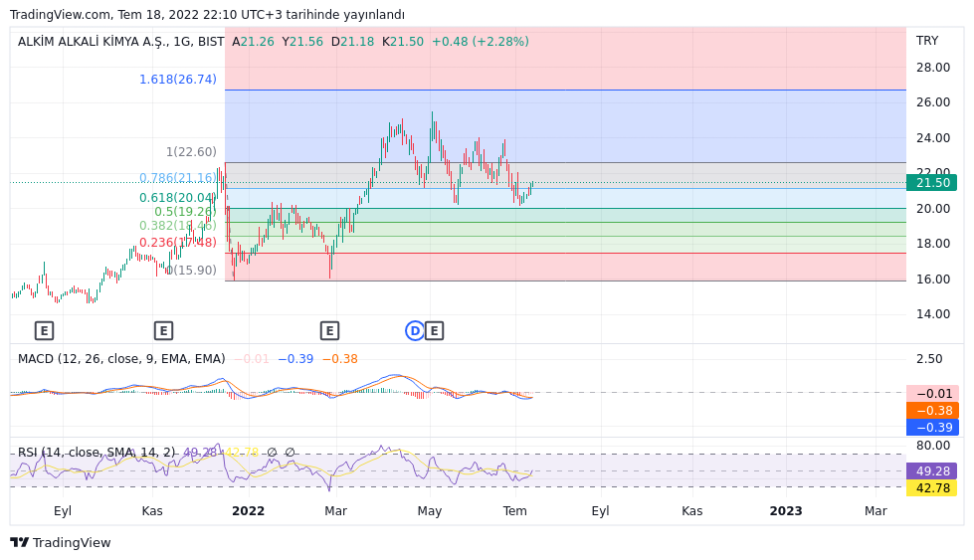974x560 pixels.
Task: Click the MACD (12, 26, close) indicator title
Action: (121, 359)
